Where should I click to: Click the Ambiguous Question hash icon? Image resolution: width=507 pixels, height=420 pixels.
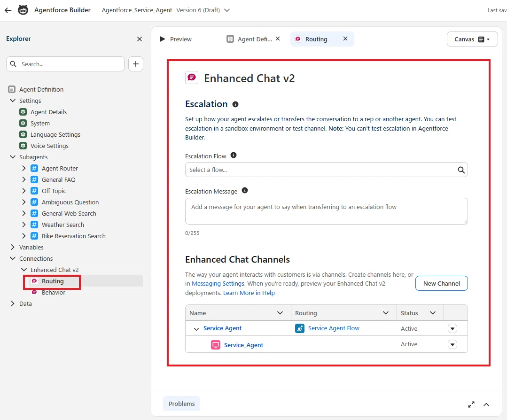(34, 202)
